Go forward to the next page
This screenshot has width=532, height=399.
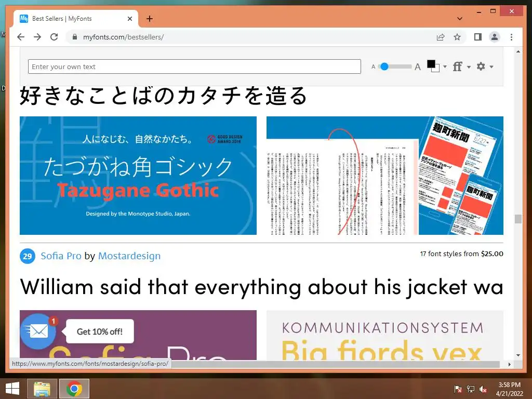coord(37,37)
